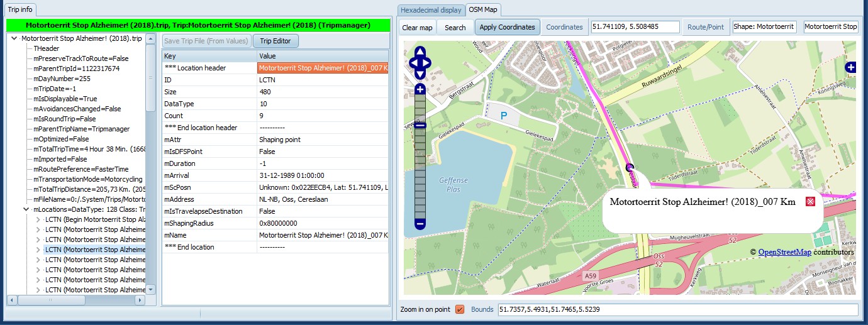Screen dimensions: 868x325
Task: Pan the map down with the arrow
Action: 420,74
